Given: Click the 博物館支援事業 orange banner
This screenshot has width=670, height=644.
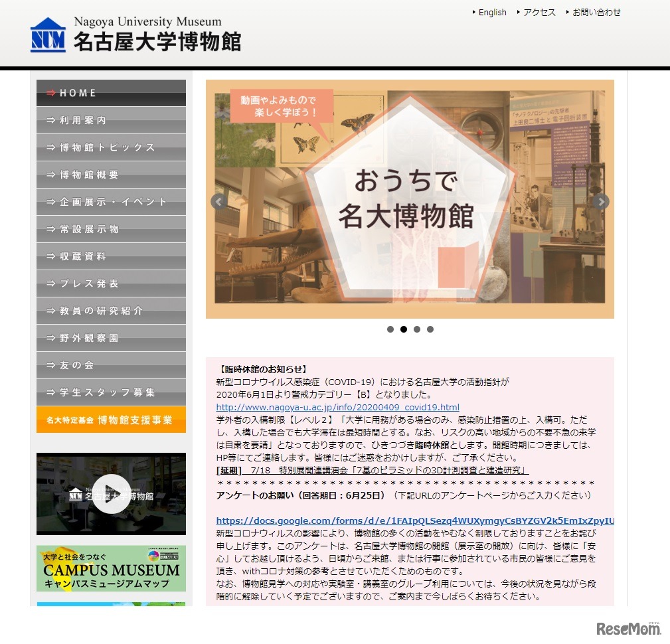Looking at the screenshot, I should pyautogui.click(x=110, y=419).
